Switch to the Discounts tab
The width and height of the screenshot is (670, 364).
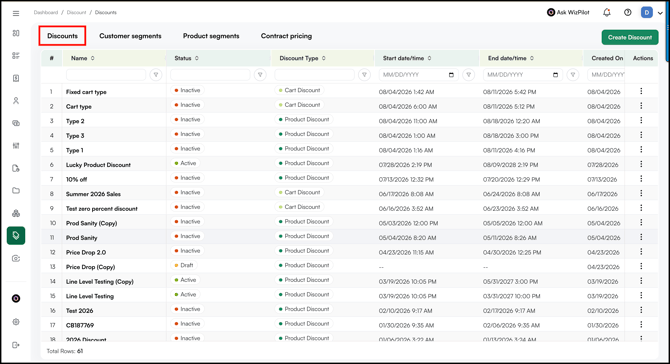coord(62,36)
